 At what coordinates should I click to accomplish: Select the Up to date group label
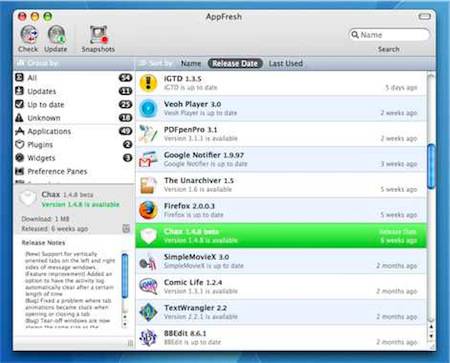pyautogui.click(x=46, y=105)
